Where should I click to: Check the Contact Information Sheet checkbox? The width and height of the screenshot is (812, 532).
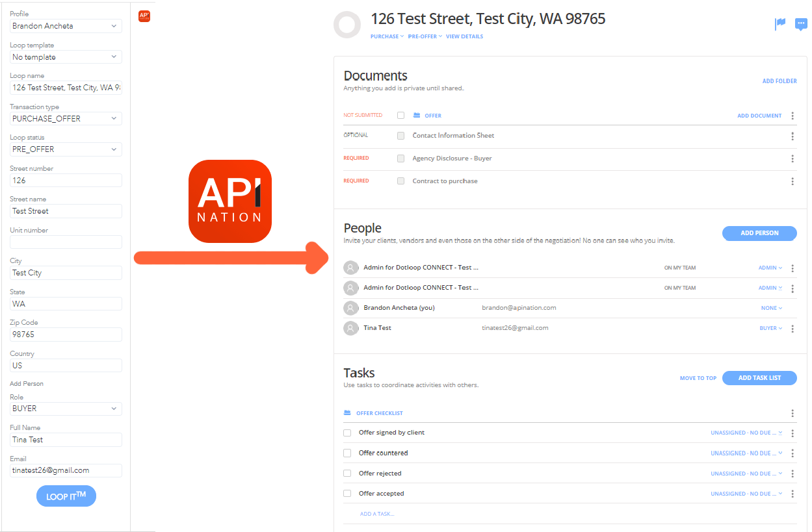pyautogui.click(x=400, y=136)
